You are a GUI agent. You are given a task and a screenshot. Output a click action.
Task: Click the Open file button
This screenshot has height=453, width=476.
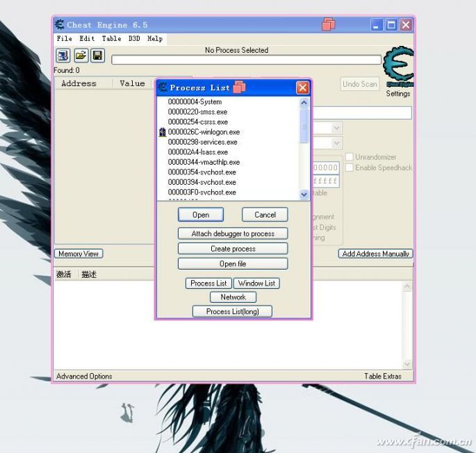click(233, 263)
